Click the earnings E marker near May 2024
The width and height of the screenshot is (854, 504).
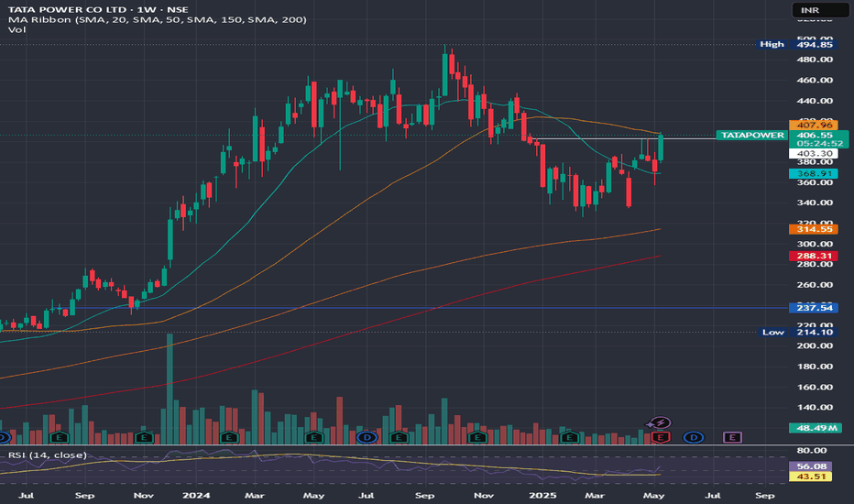coord(313,437)
